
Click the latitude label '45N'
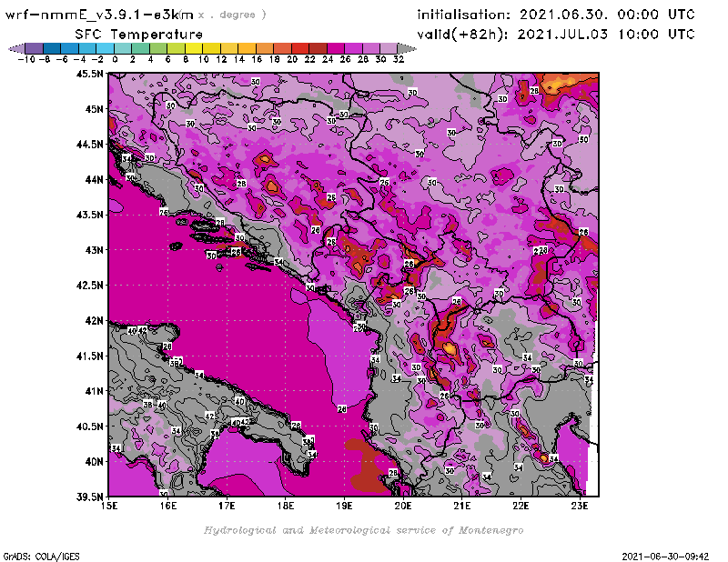click(x=94, y=109)
